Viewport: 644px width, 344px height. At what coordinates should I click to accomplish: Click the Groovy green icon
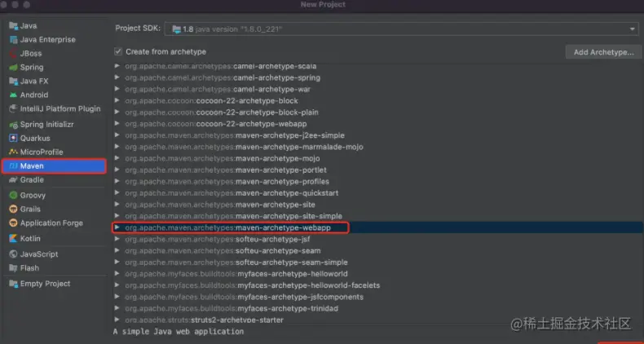pos(13,196)
